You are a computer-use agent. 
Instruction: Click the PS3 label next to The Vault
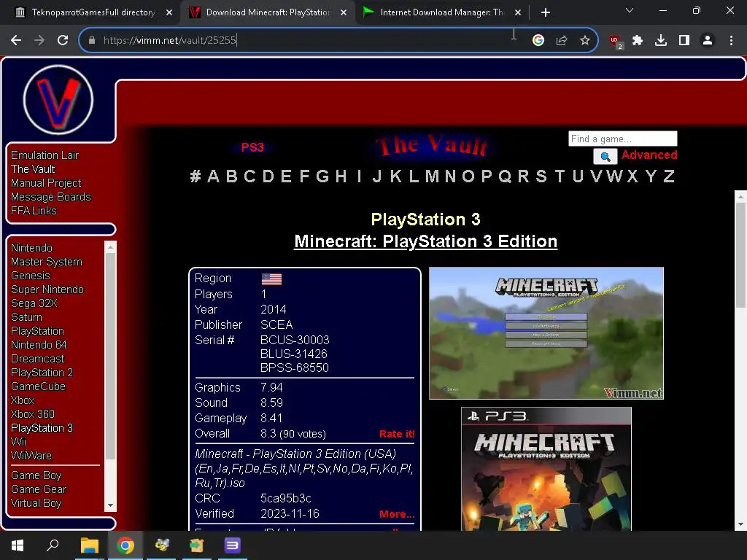point(252,147)
